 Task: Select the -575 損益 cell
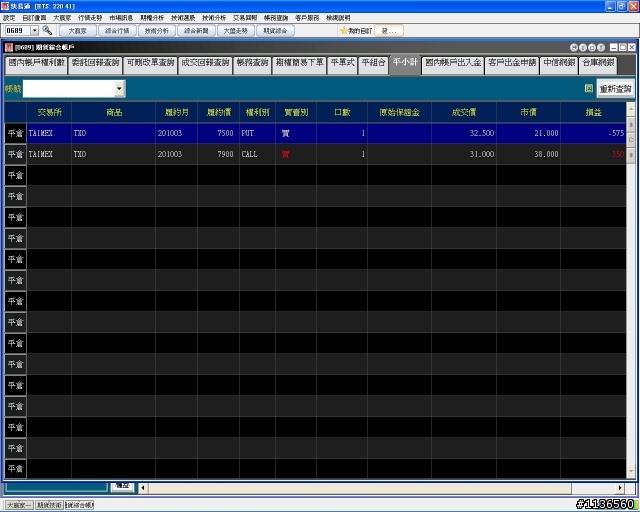(x=593, y=133)
